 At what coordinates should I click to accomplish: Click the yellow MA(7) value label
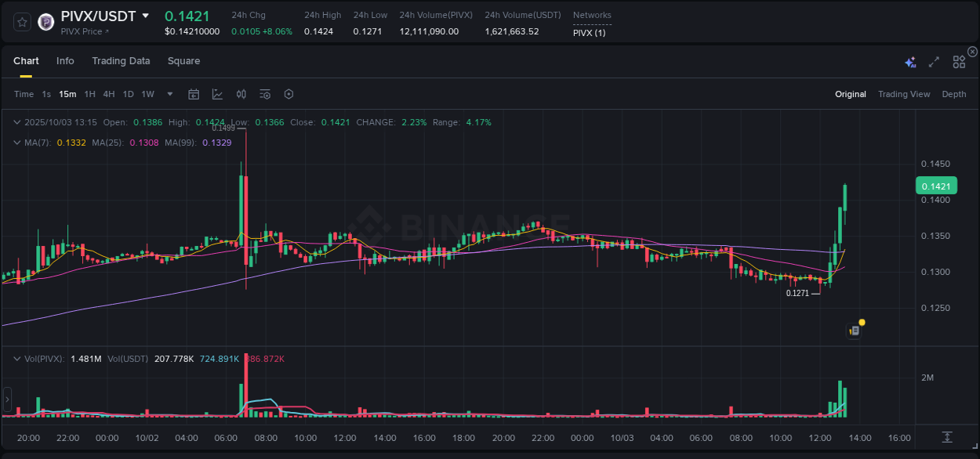point(71,143)
